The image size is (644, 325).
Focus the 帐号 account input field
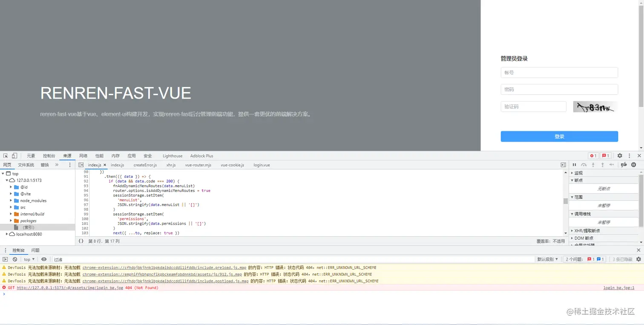click(x=559, y=73)
